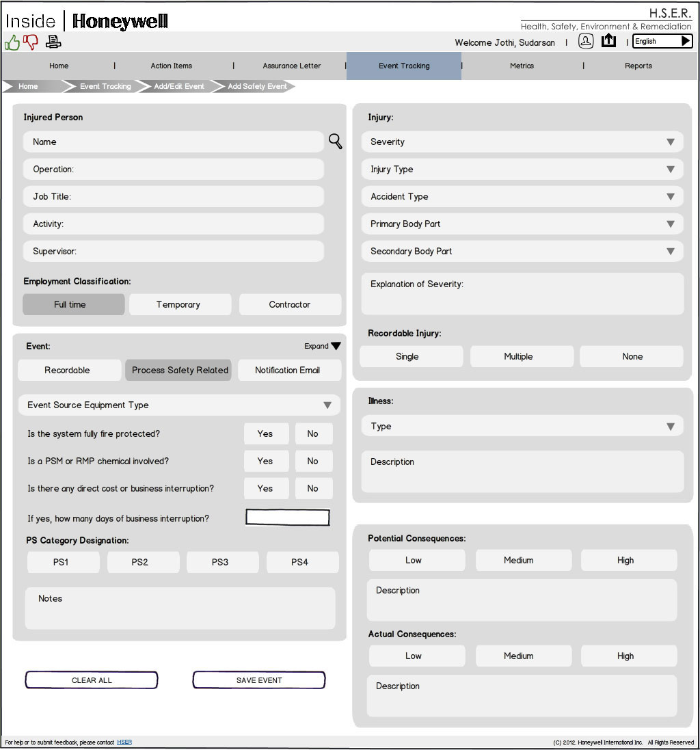Screen dimensions: 700x750
Task: Click the business interruption days field
Action: tap(287, 518)
